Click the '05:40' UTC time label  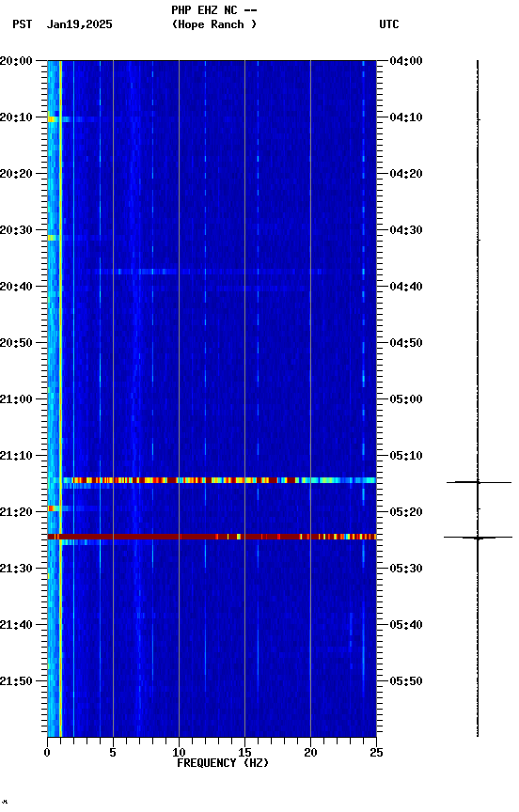(406, 625)
